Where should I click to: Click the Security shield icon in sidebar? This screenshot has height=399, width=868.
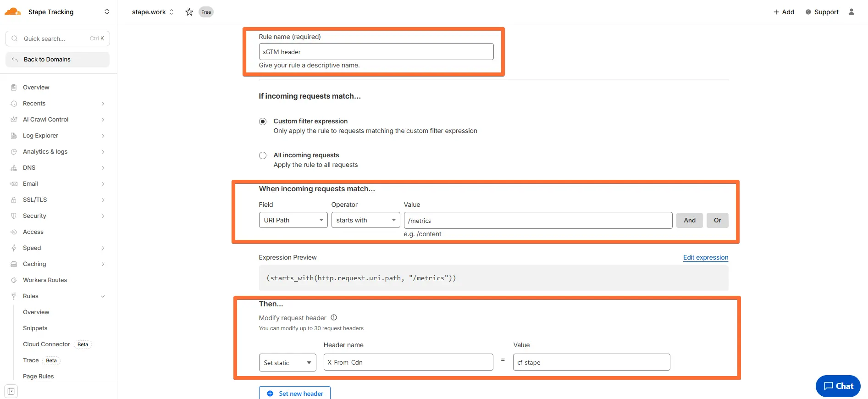point(14,216)
